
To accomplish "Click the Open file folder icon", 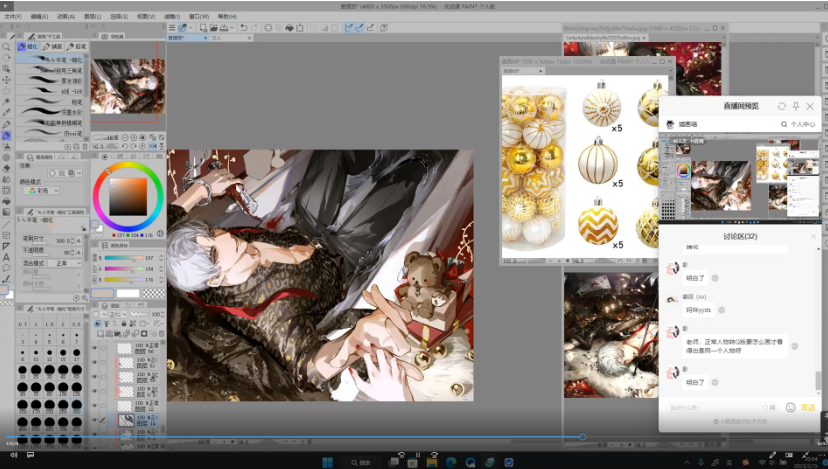I will (213, 27).
